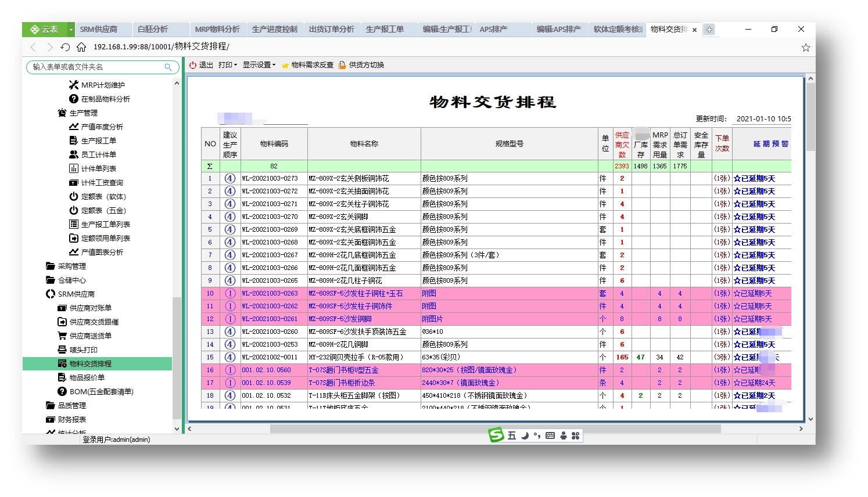868x497 pixels.
Task: Click the 供货方切换 lock icon
Action: [342, 65]
